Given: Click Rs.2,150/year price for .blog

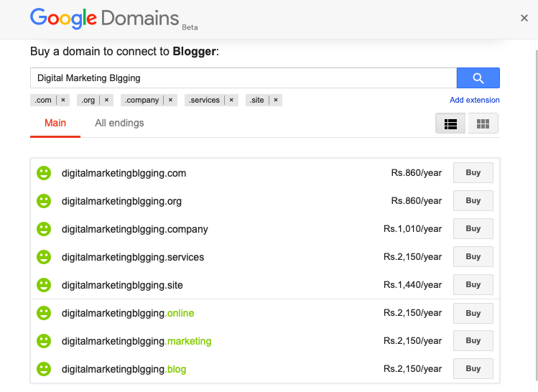Looking at the screenshot, I should point(412,369).
